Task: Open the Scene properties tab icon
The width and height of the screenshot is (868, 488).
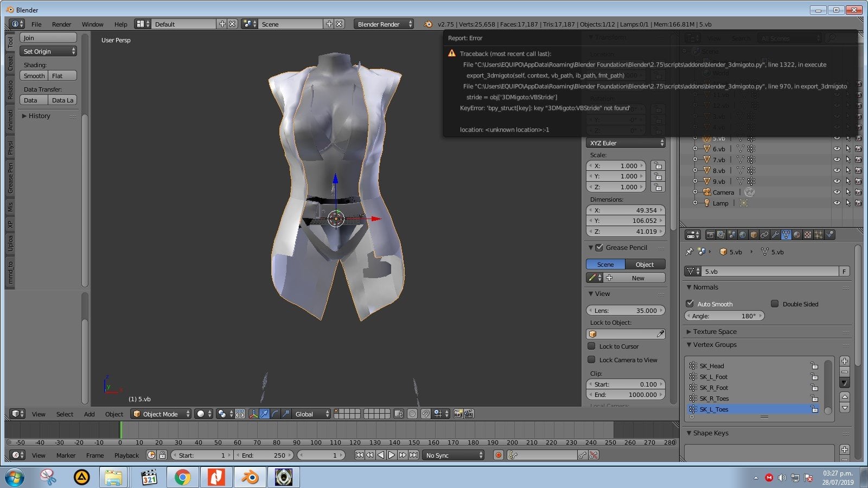Action: click(x=732, y=235)
